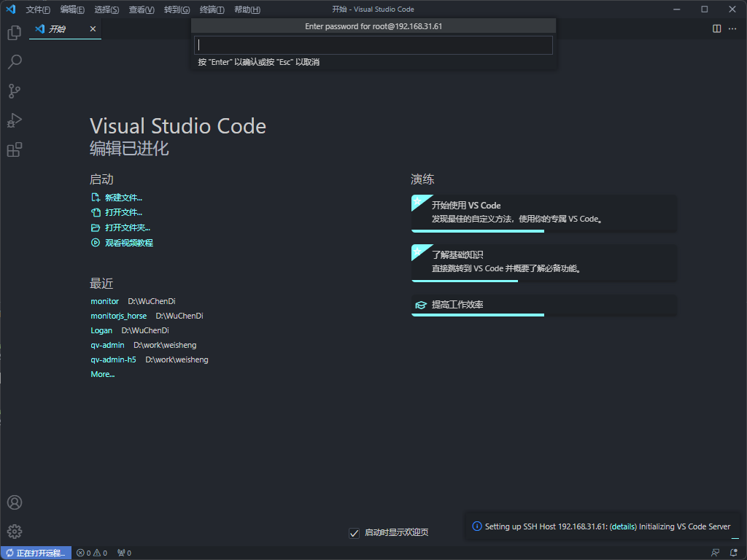Click the 新建文件... link

coord(123,197)
